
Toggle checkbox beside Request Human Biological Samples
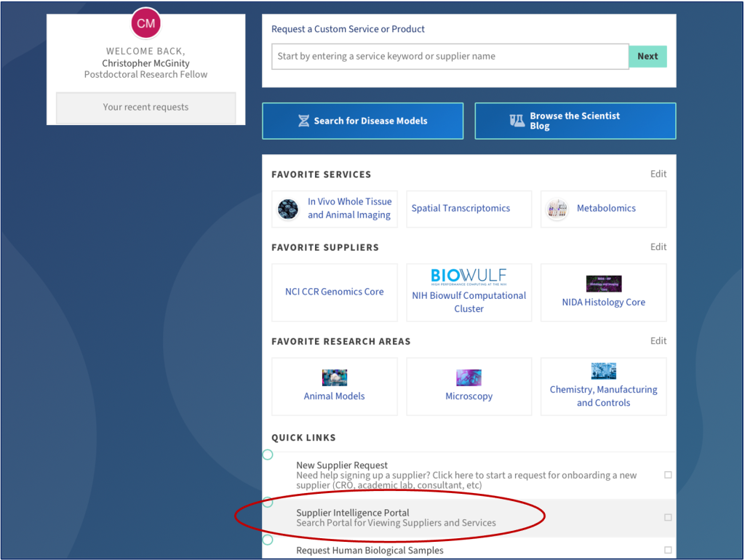668,551
